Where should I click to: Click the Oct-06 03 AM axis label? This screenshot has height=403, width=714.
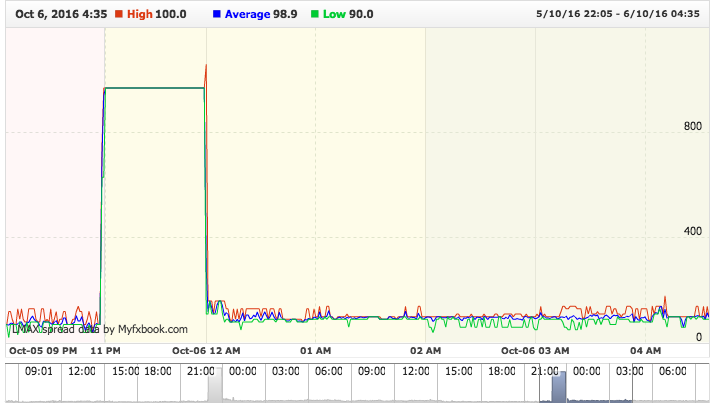tap(535, 351)
